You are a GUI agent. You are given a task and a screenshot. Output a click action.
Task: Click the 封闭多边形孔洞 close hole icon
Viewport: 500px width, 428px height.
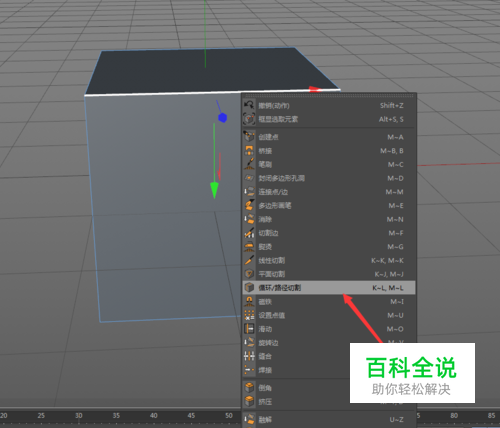point(249,178)
